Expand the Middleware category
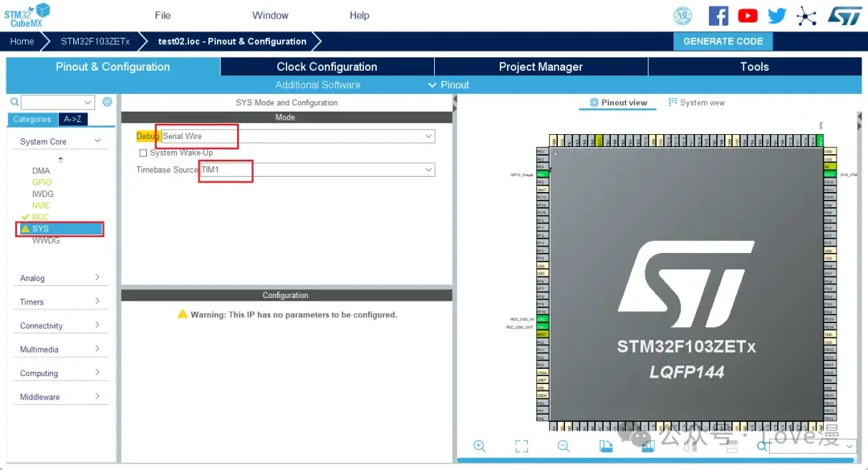The height and width of the screenshot is (470, 868). (x=97, y=396)
